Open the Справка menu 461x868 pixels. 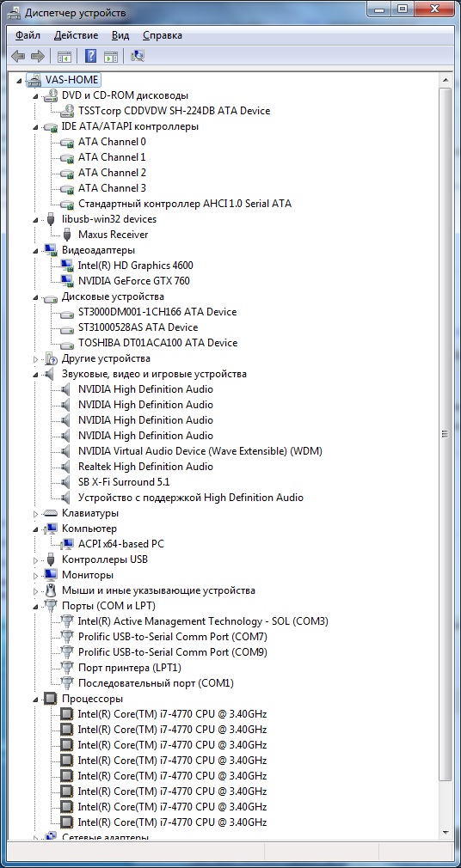click(163, 35)
